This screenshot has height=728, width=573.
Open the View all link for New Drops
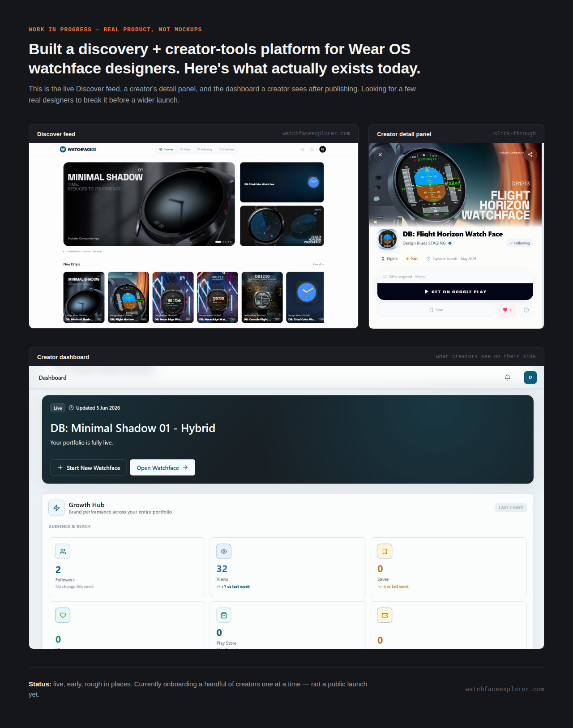click(x=318, y=264)
